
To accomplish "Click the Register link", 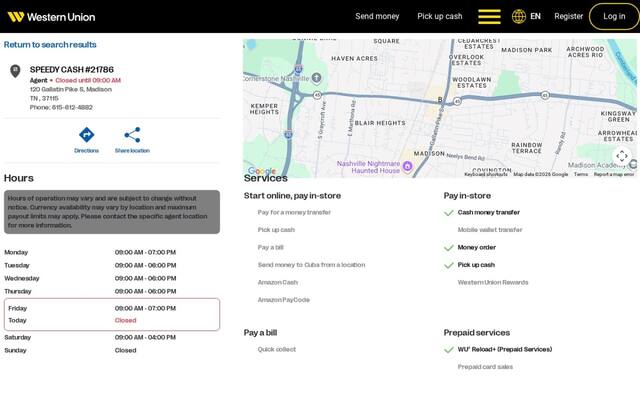I will [x=569, y=16].
